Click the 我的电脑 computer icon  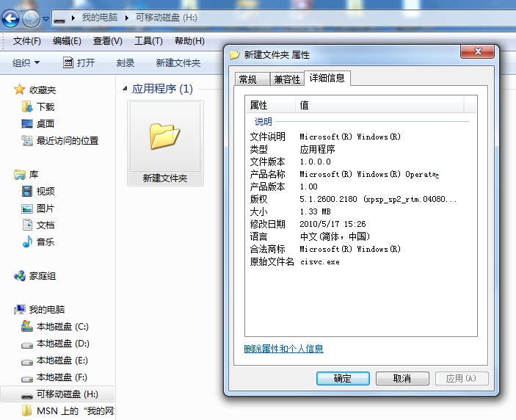point(20,309)
